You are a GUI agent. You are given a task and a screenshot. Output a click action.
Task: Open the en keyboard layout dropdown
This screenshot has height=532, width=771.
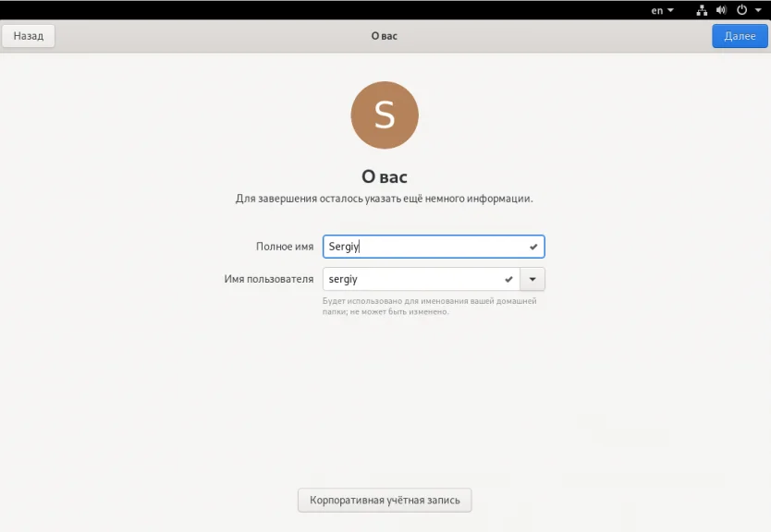coord(662,10)
